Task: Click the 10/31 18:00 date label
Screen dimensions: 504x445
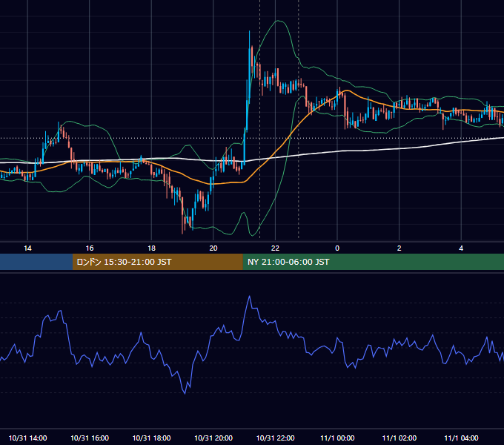Action: click(151, 438)
